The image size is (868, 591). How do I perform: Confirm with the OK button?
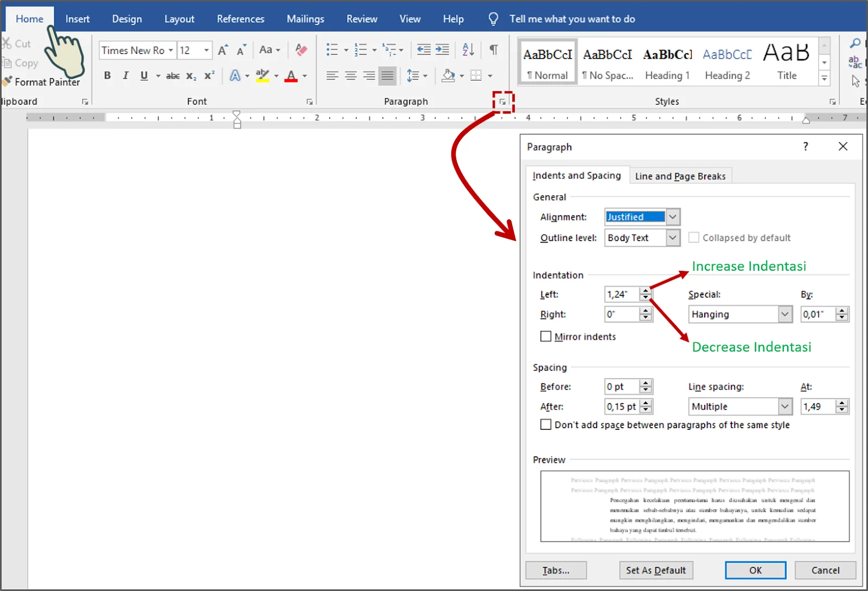coord(755,570)
